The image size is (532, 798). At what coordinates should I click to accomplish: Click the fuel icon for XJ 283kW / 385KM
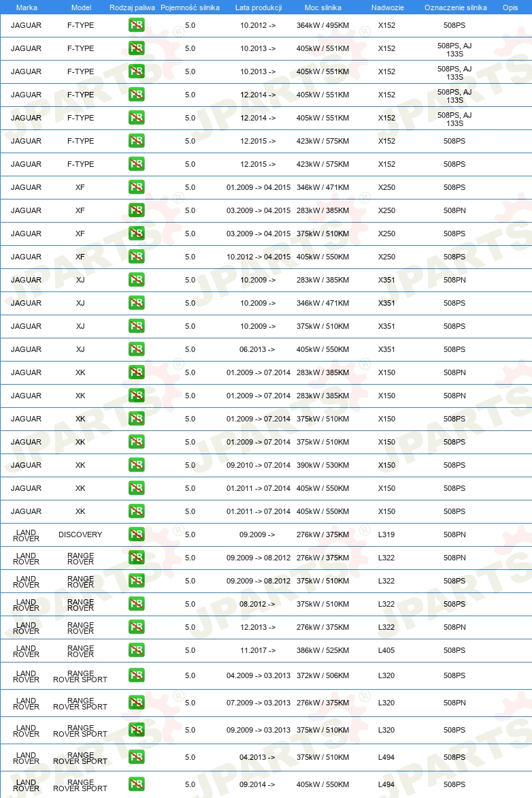136,280
